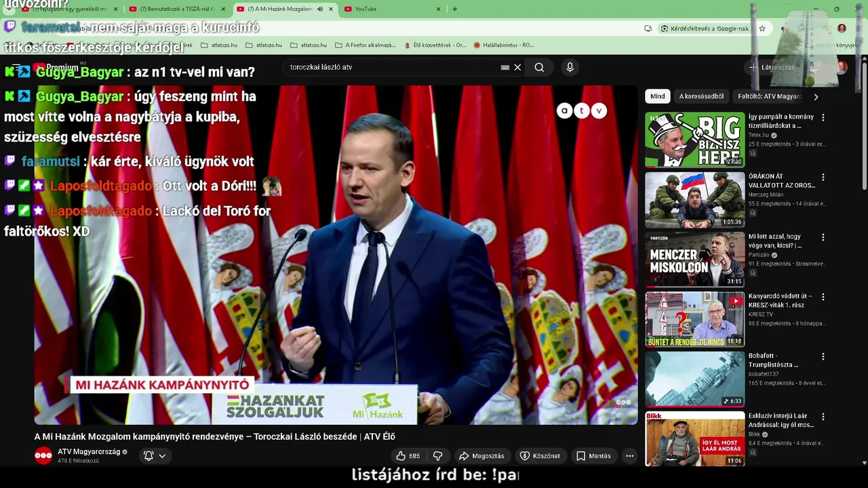Click the 'Telex.hu' channel name in recommendations
The height and width of the screenshot is (488, 868).
(759, 135)
